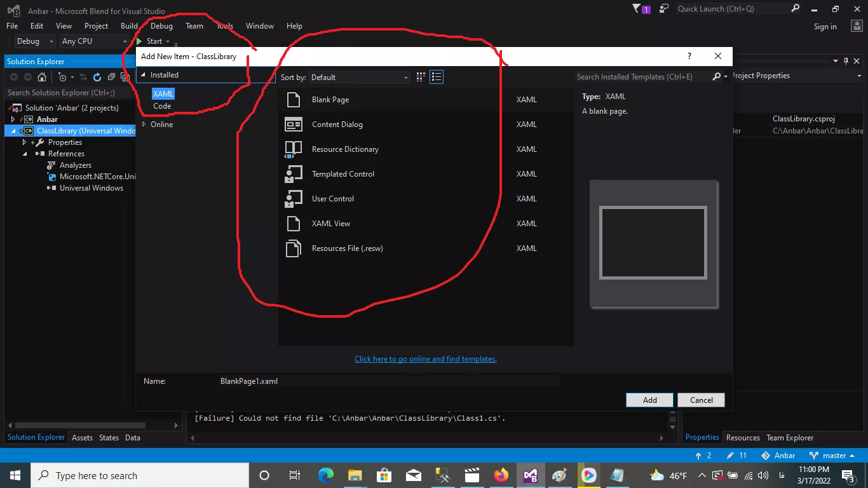Open the Edit menu
868x488 pixels.
point(37,26)
